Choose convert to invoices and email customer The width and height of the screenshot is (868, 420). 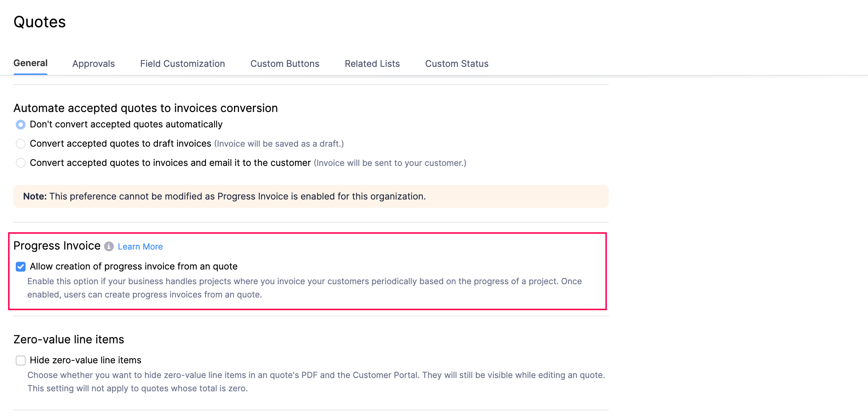point(21,163)
